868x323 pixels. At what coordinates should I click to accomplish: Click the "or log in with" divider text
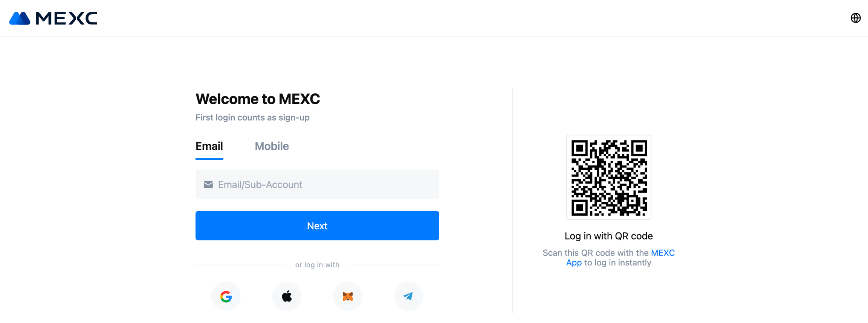[317, 265]
